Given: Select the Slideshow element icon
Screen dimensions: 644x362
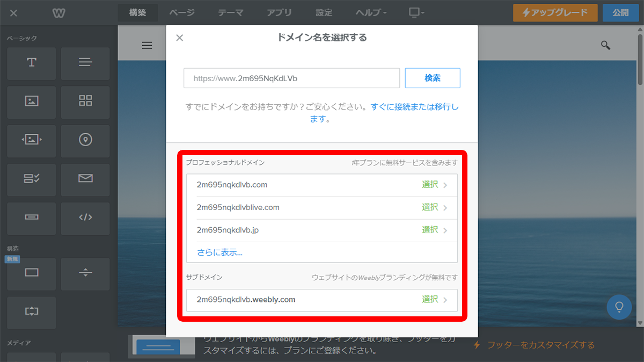Looking at the screenshot, I should coord(32,140).
